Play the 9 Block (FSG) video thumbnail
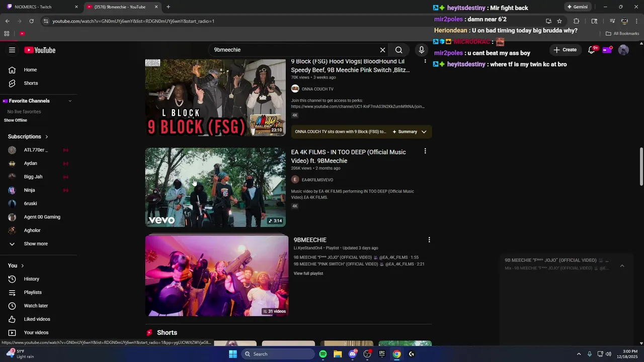This screenshot has width=644, height=362. (x=215, y=98)
